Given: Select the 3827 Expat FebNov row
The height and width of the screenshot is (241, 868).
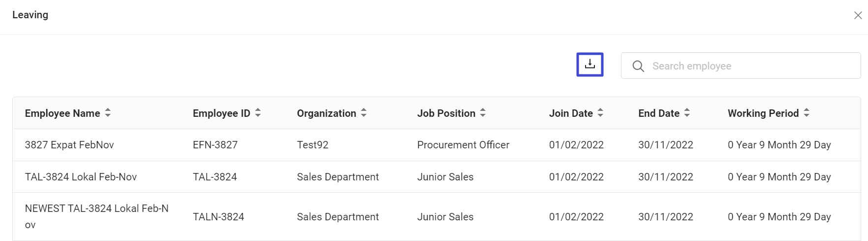Looking at the screenshot, I should point(69,145).
